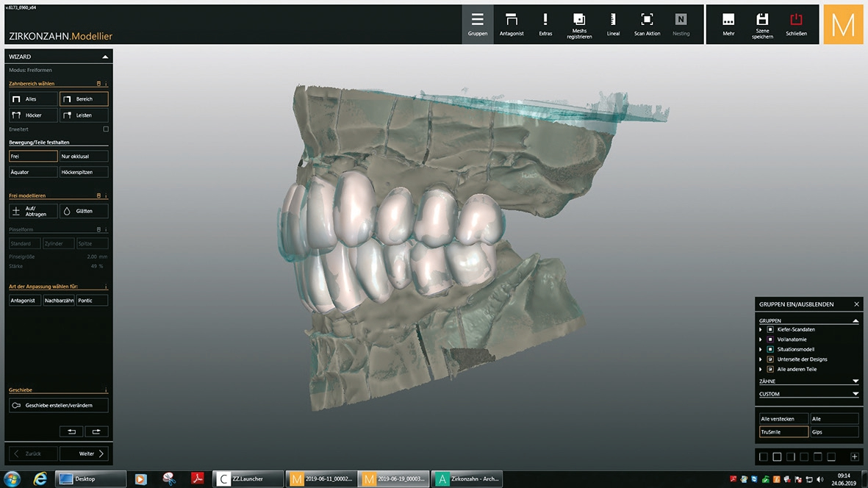The height and width of the screenshot is (488, 868).
Task: Choose the Höckerspitzen movement mode
Action: (84, 172)
